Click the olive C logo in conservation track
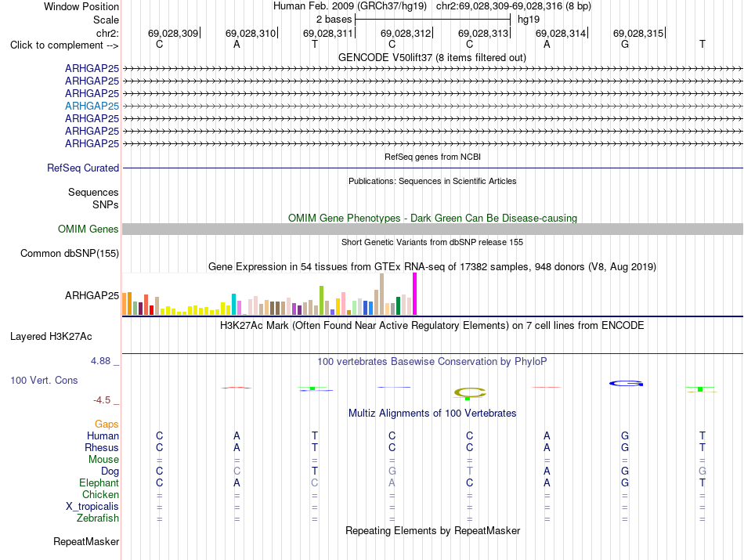Image resolution: width=744 pixels, height=560 pixels. 470,392
